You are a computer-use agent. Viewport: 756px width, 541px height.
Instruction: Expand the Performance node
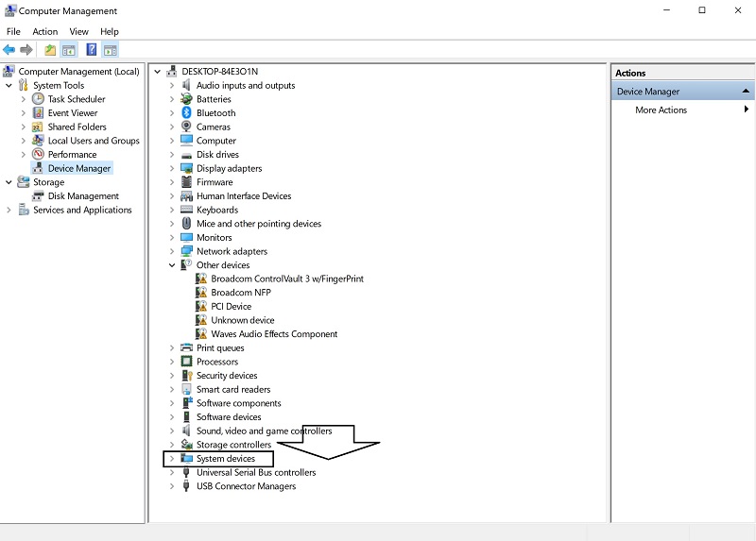23,154
